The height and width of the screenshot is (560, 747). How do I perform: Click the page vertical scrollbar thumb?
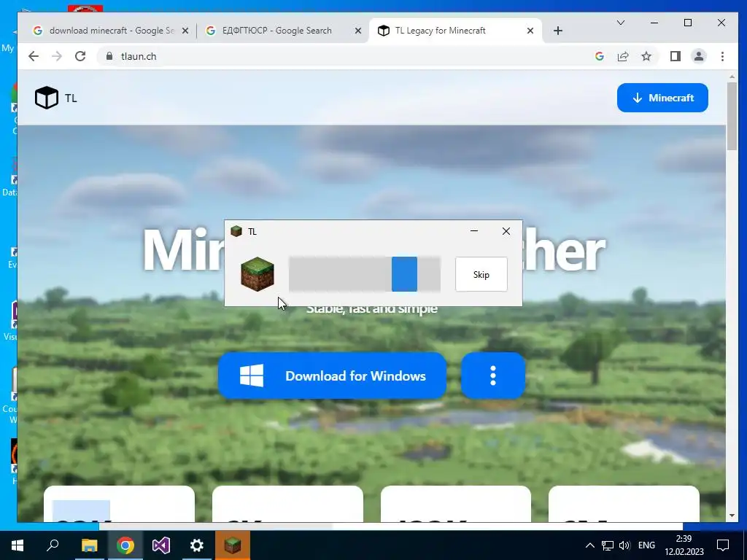tap(732, 117)
